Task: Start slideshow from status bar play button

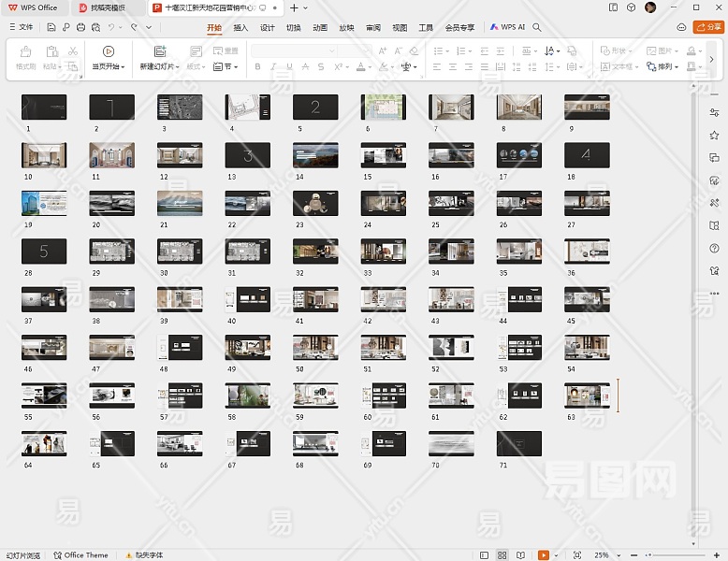Action: tap(543, 555)
